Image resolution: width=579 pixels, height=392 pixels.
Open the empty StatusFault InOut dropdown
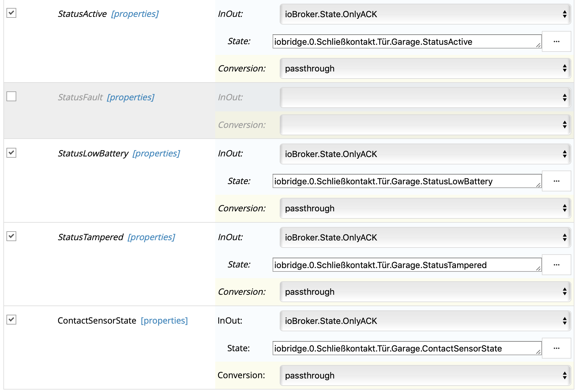[425, 98]
